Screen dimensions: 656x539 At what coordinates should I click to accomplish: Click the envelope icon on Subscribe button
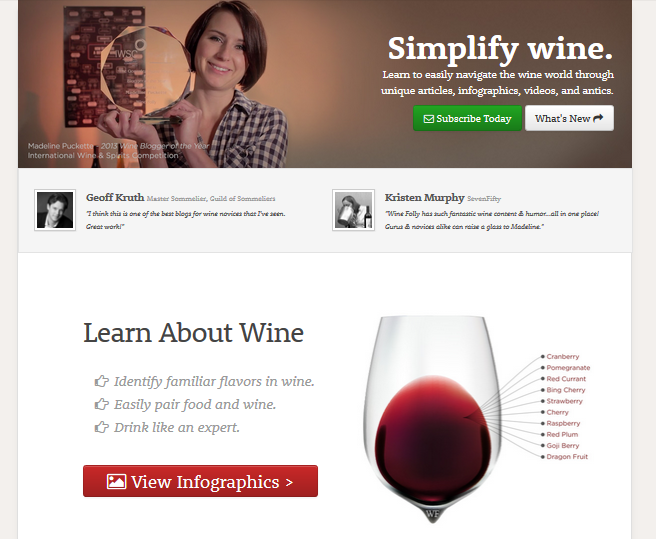tap(429, 119)
